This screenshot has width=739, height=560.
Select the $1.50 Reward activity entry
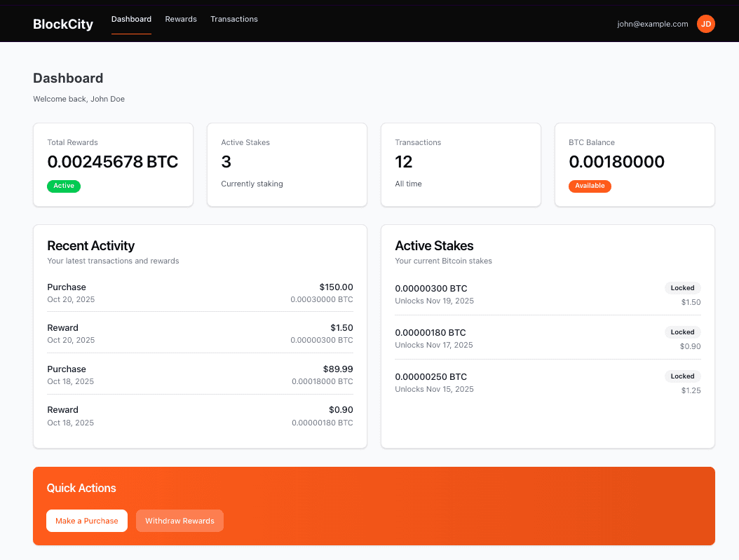pos(200,334)
